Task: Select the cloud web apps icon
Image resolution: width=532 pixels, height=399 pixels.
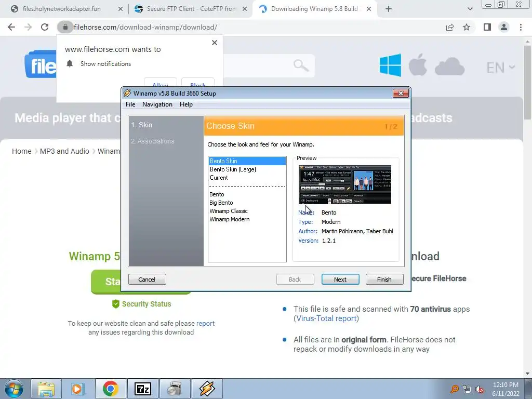Action: tap(449, 66)
